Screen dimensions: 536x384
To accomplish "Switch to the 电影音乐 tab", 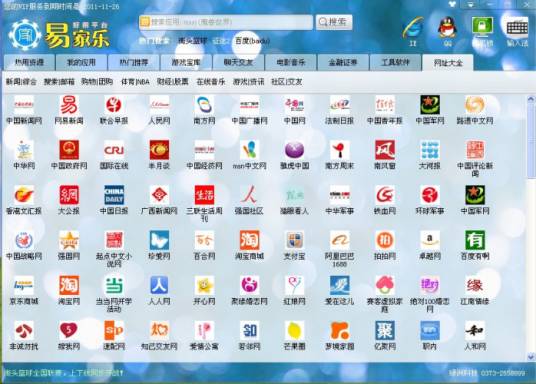I will [x=291, y=63].
